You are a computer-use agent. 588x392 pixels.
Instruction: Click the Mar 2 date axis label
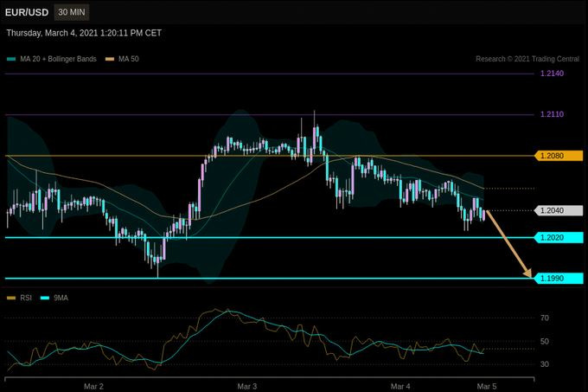coord(93,386)
